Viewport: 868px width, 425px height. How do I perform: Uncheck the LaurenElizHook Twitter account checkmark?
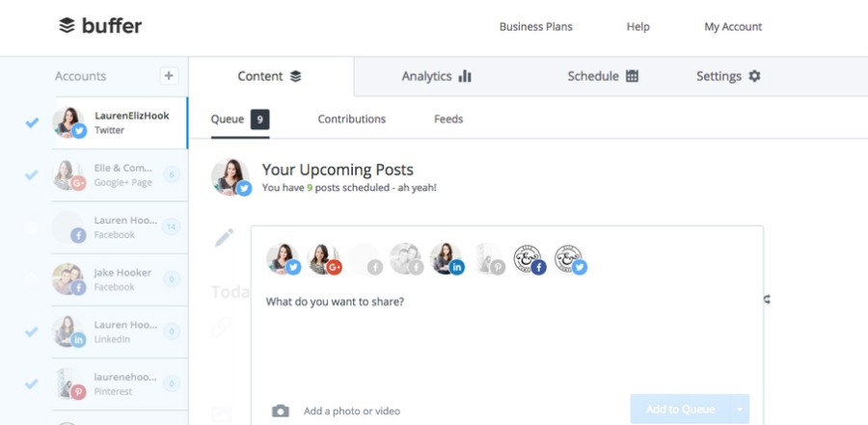32,122
